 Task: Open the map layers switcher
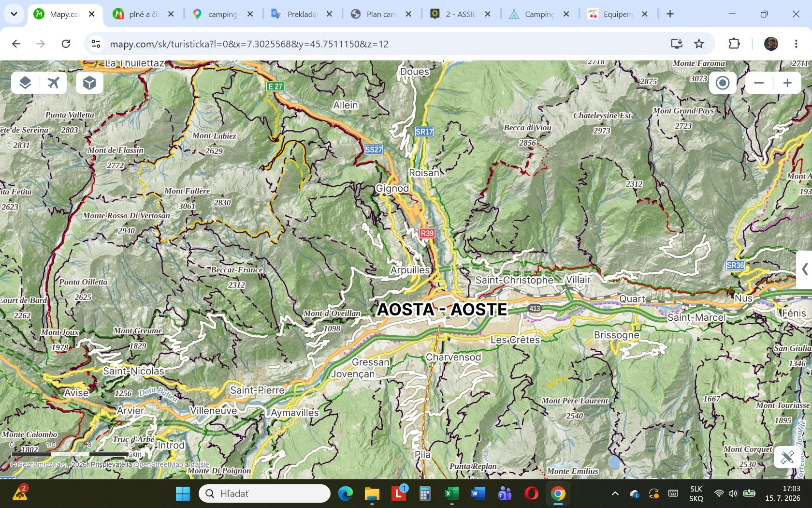25,83
